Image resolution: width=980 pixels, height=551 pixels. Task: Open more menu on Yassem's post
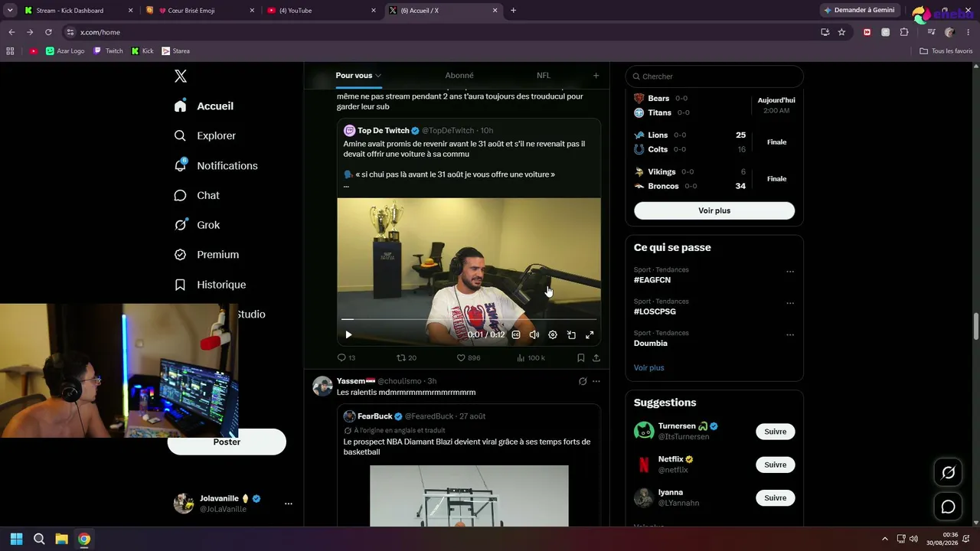[596, 381]
